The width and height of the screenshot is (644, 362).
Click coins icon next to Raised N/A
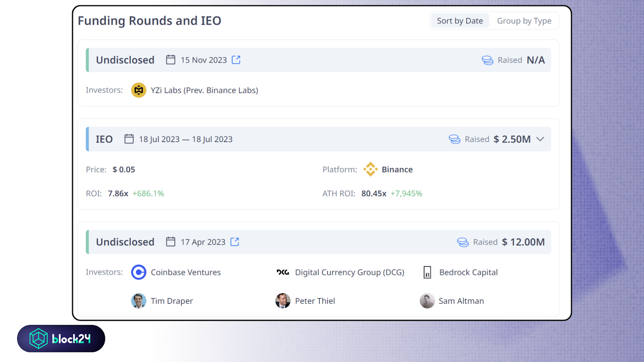[487, 60]
